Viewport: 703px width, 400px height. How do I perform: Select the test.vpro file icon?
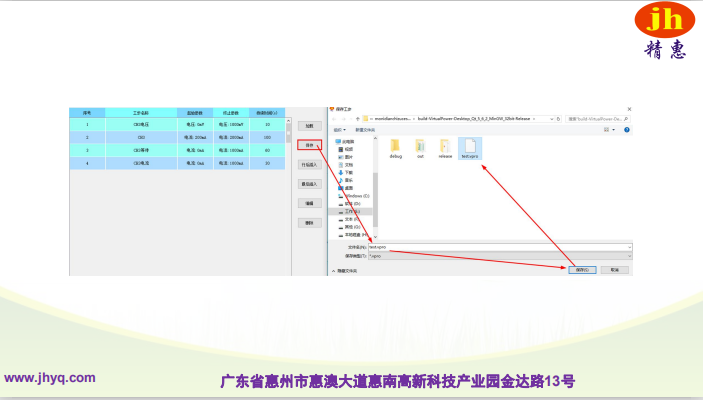coord(471,147)
